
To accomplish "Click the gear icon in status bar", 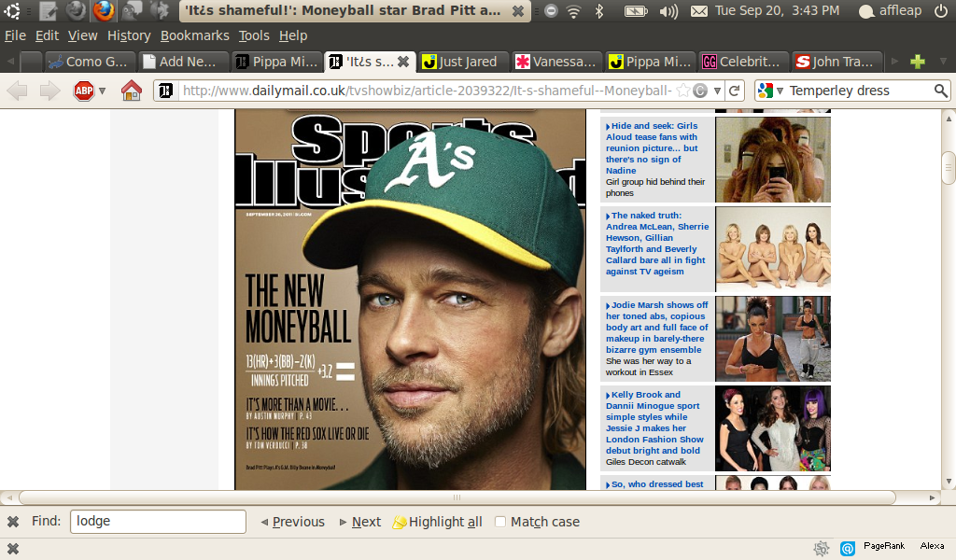I will [x=822, y=549].
